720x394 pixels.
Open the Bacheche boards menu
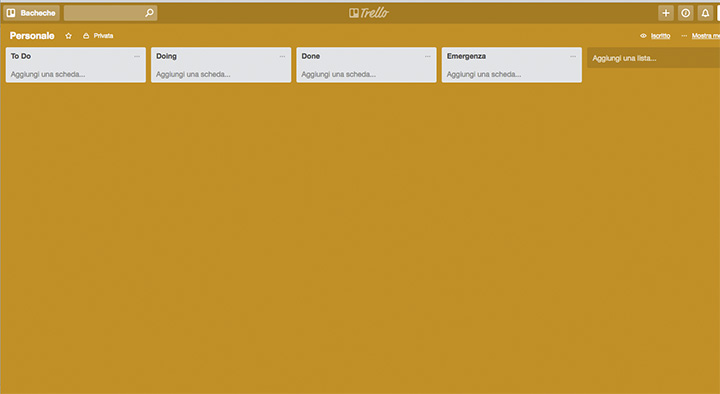tap(31, 13)
